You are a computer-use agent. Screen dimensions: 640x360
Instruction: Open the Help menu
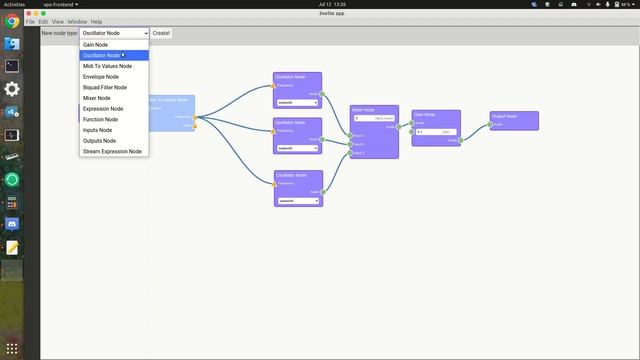[x=96, y=22]
